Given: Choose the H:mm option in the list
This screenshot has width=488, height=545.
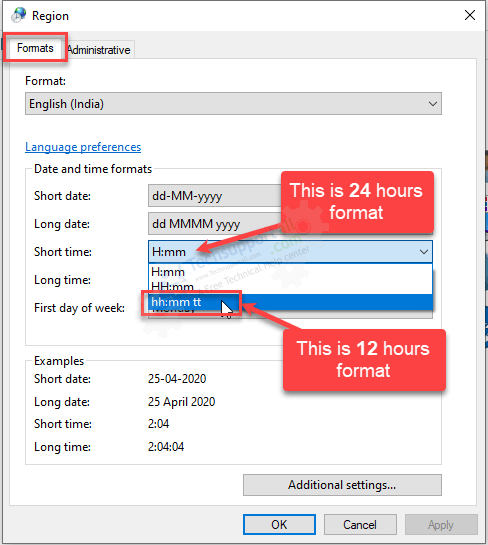Looking at the screenshot, I should tap(291, 271).
